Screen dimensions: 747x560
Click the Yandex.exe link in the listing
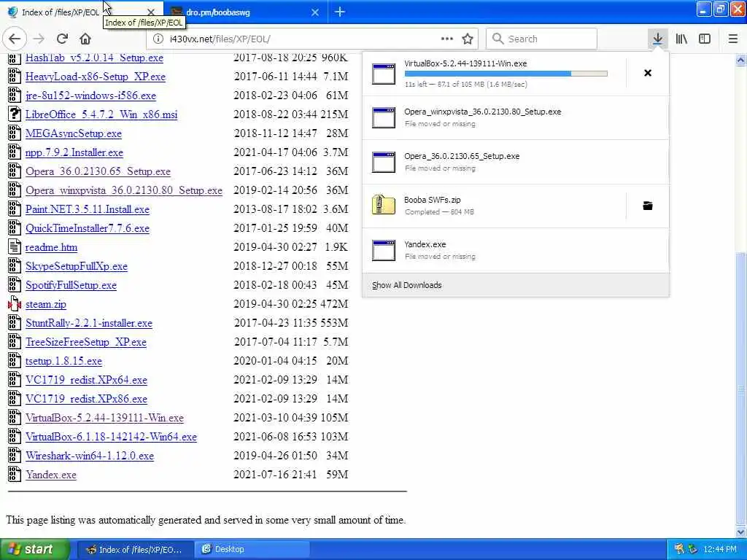pyautogui.click(x=50, y=475)
